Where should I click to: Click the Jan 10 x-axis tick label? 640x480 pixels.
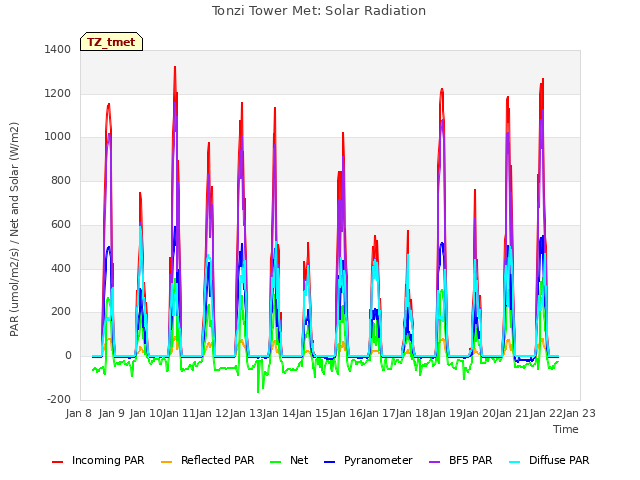click(146, 413)
